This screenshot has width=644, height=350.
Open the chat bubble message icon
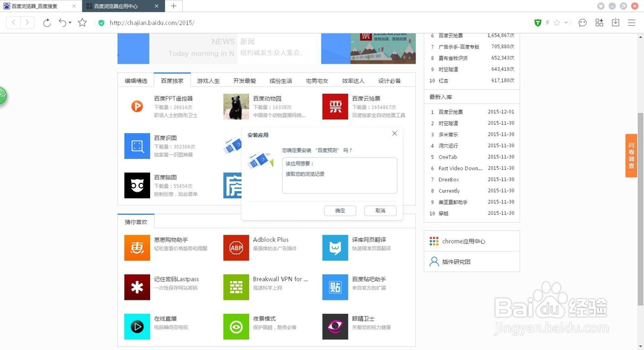582,23
